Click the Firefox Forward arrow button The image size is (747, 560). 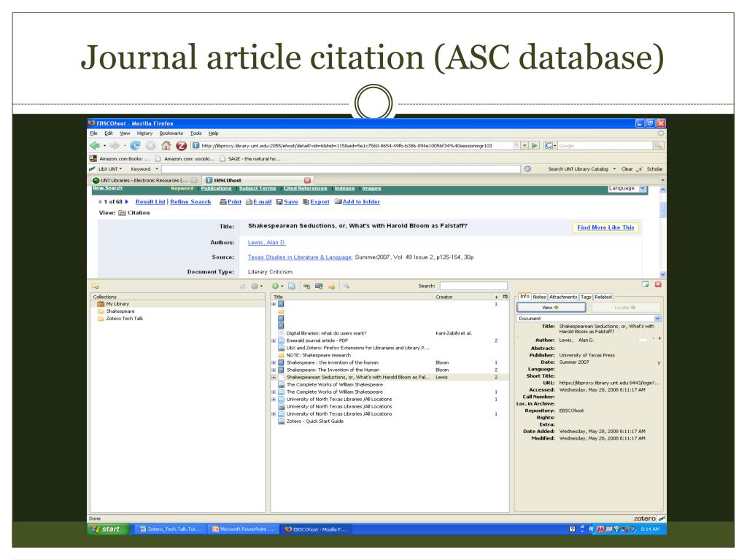coord(115,145)
